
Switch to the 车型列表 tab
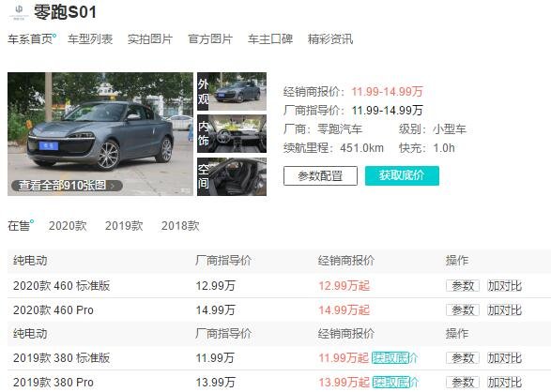point(90,39)
